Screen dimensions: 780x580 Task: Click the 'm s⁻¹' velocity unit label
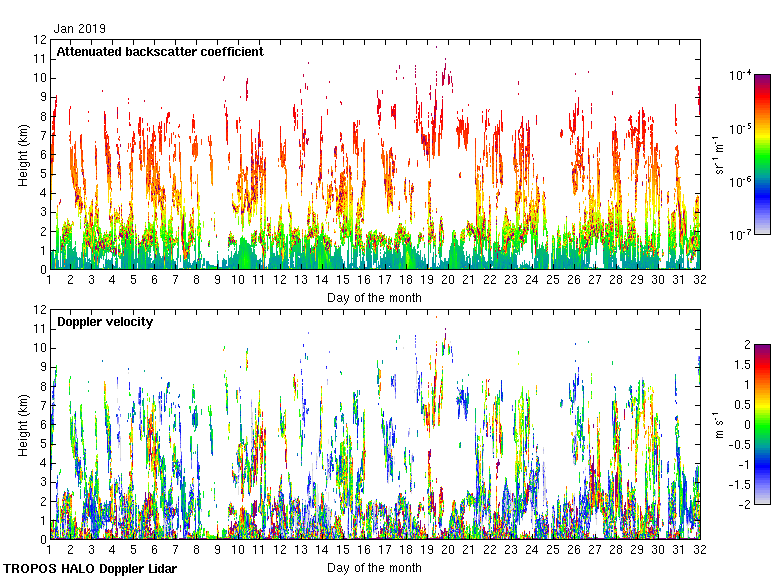point(719,424)
